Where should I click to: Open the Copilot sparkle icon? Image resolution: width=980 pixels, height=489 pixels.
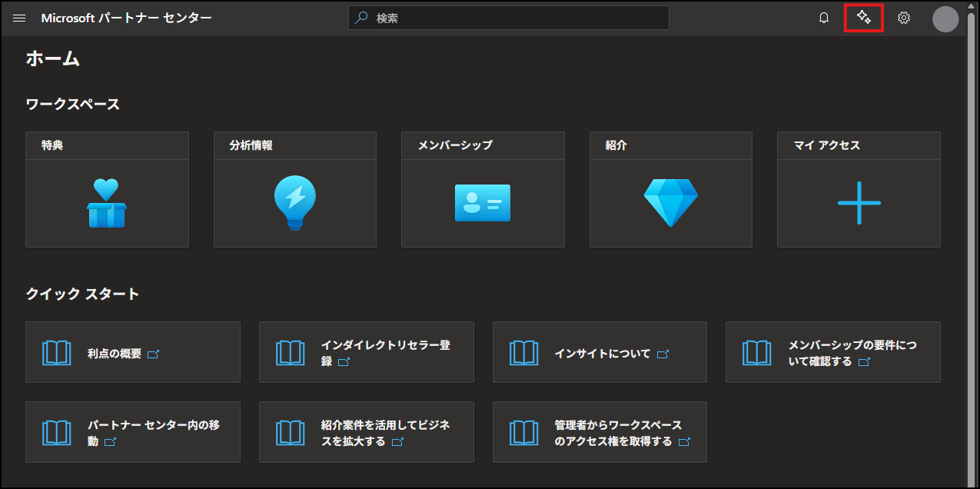[x=863, y=17]
